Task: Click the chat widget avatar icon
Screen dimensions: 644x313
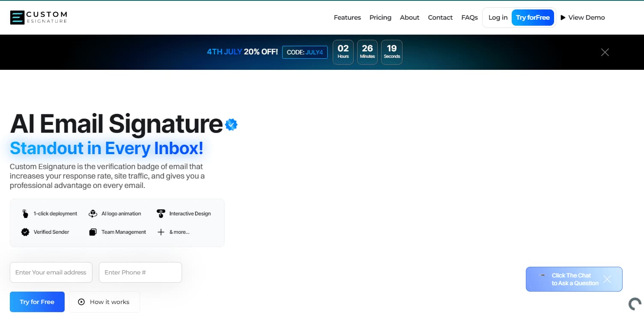Action: [543, 275]
